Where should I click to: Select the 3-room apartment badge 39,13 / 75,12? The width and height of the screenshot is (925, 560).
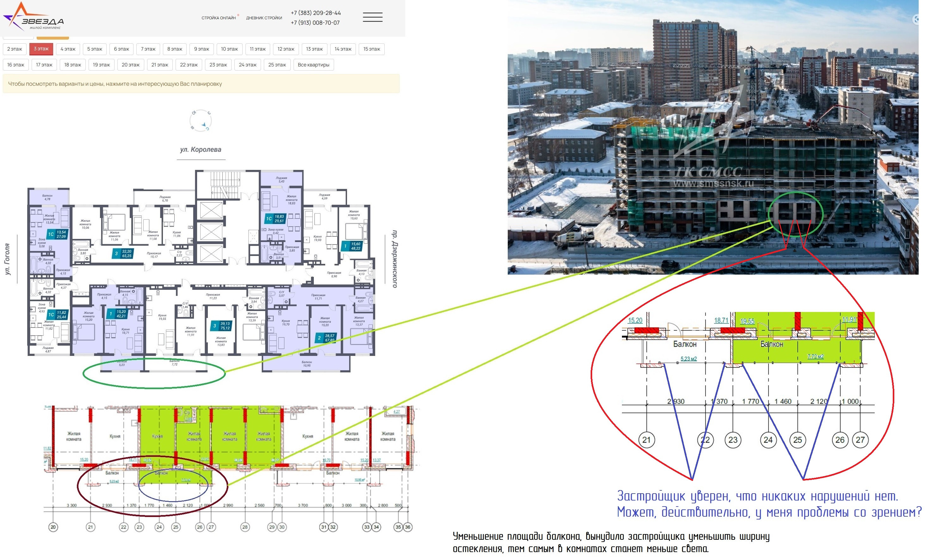coord(221,326)
